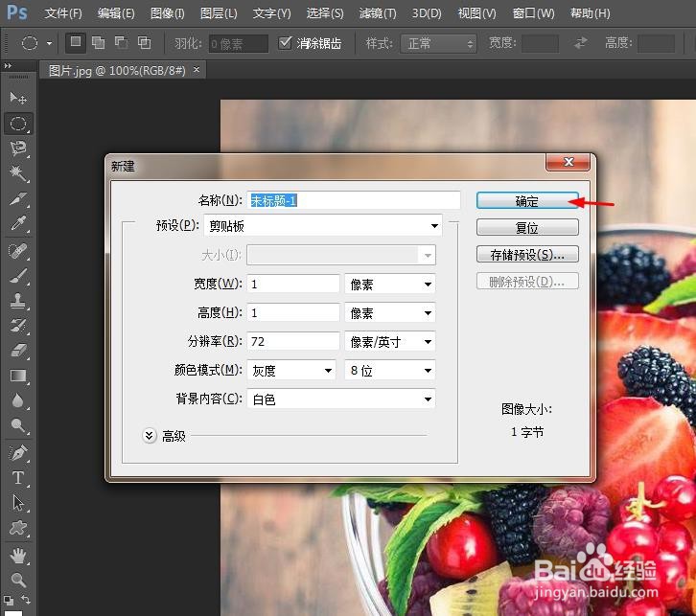The image size is (696, 616).
Task: Open the 图层(L) menu
Action: 219,13
